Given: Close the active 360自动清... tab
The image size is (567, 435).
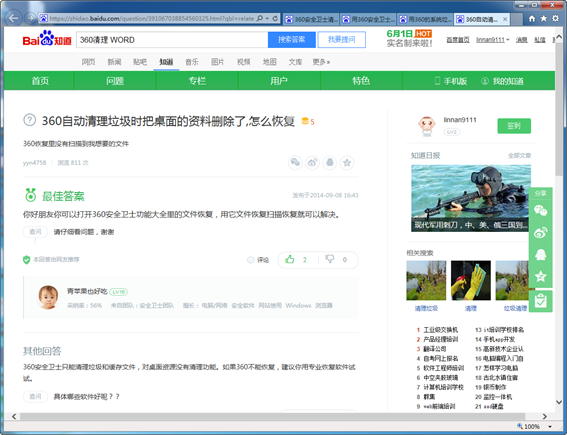Looking at the screenshot, I should pyautogui.click(x=505, y=19).
